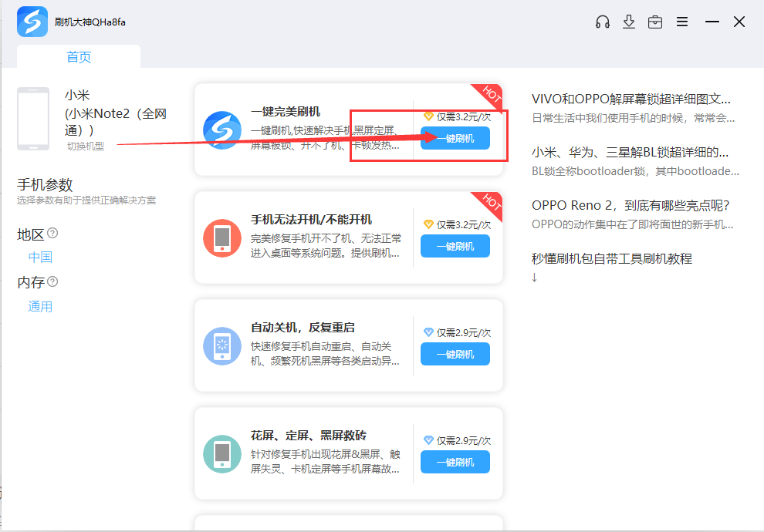Screen dimensions: 764x532
Task: Click gold diamond icon in 手机无法开机 card
Action: (428, 224)
